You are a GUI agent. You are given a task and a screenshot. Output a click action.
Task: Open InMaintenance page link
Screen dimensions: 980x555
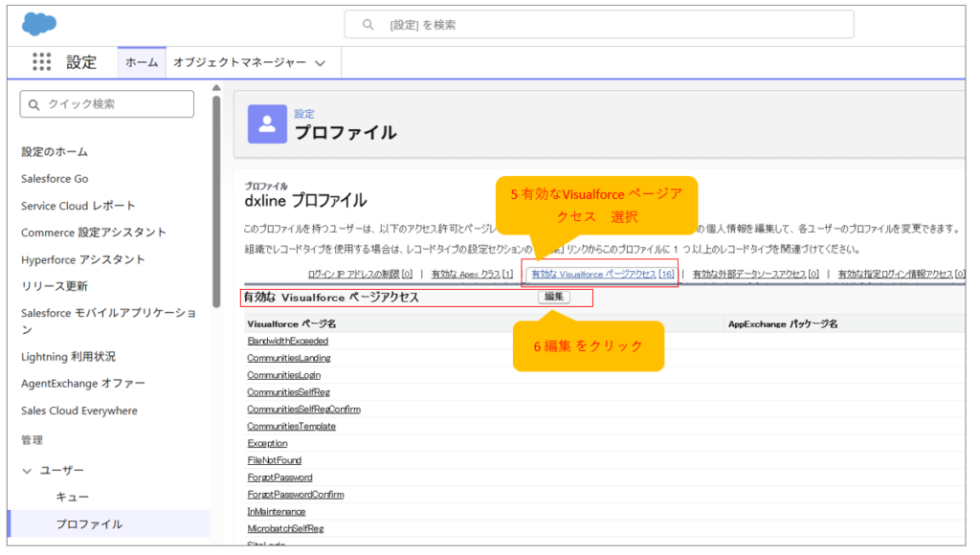pyautogui.click(x=277, y=511)
